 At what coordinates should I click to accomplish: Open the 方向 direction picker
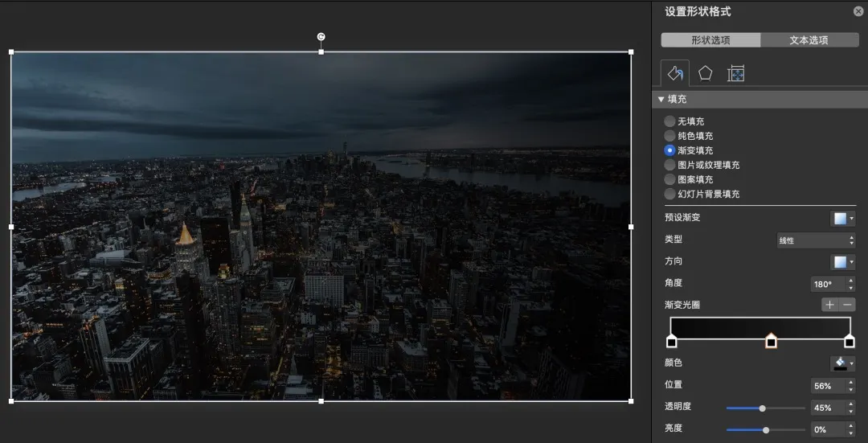(x=842, y=262)
